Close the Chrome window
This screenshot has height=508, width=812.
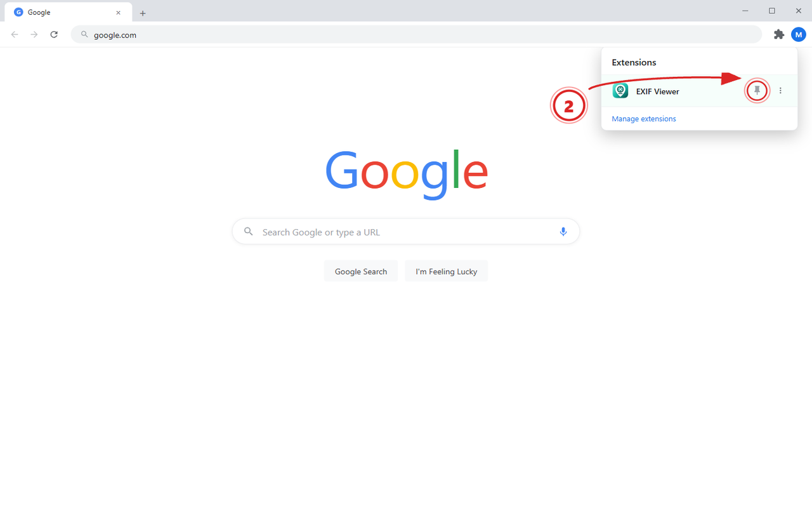tap(799, 11)
